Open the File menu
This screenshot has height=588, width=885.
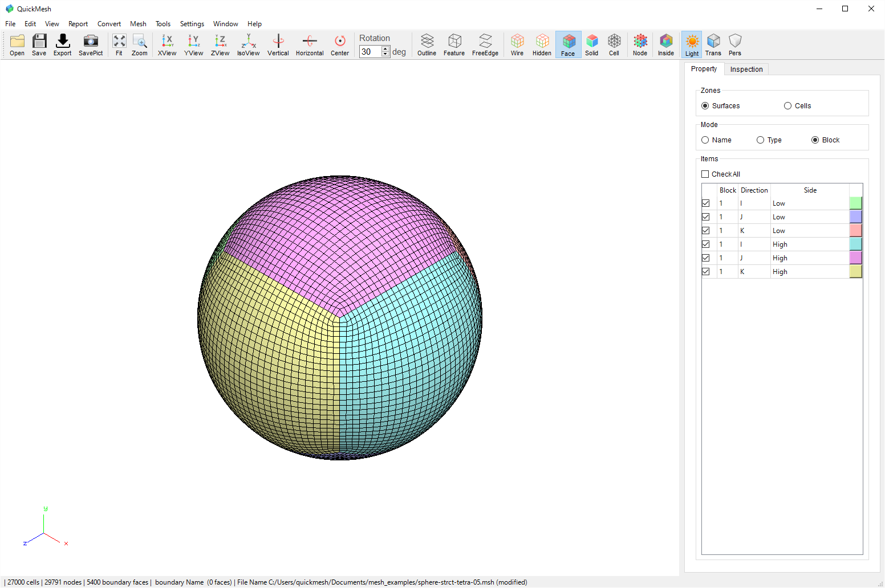coord(10,24)
